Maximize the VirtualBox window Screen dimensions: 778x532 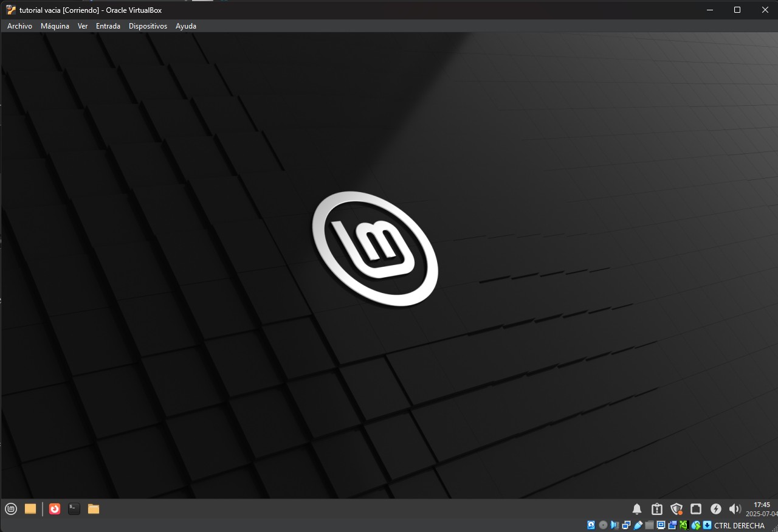click(x=737, y=10)
